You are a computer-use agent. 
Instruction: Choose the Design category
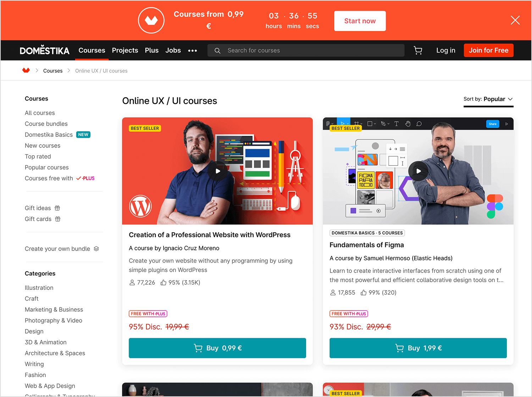pos(34,331)
